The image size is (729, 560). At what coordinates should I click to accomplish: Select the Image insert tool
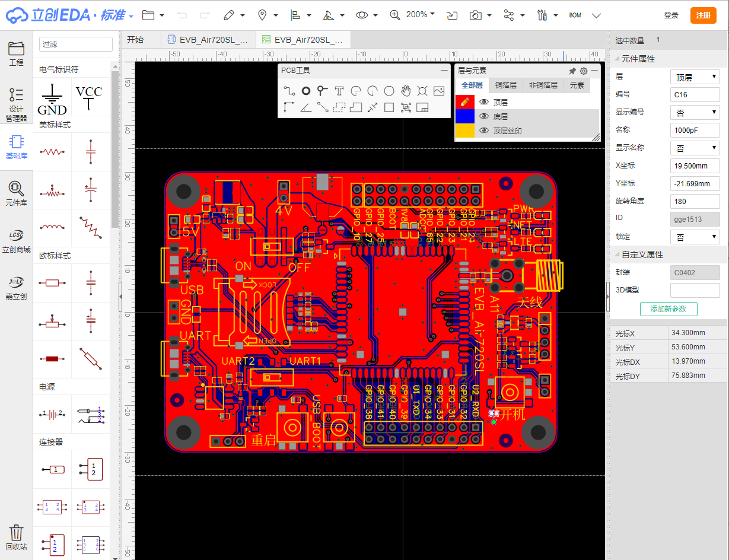tap(439, 91)
